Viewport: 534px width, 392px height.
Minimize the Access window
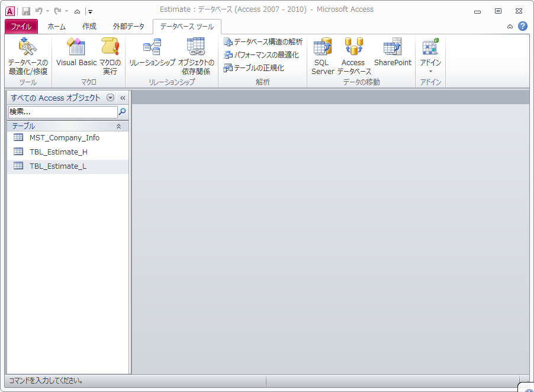pyautogui.click(x=478, y=12)
